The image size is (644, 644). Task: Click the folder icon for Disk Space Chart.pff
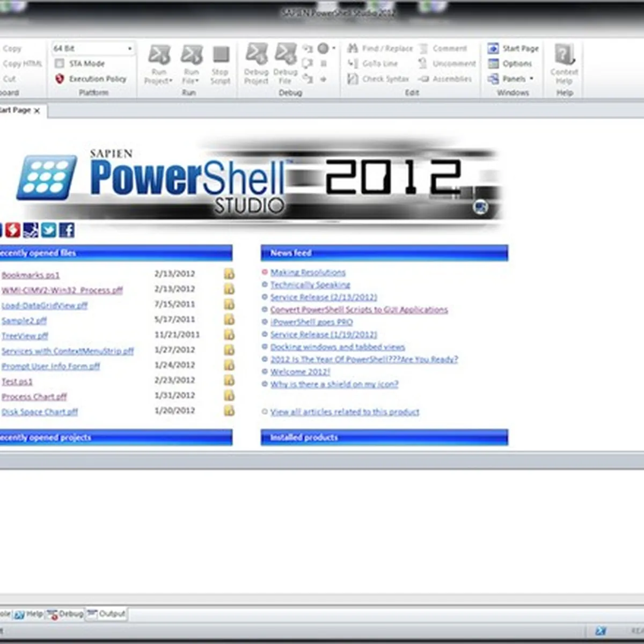pyautogui.click(x=229, y=411)
